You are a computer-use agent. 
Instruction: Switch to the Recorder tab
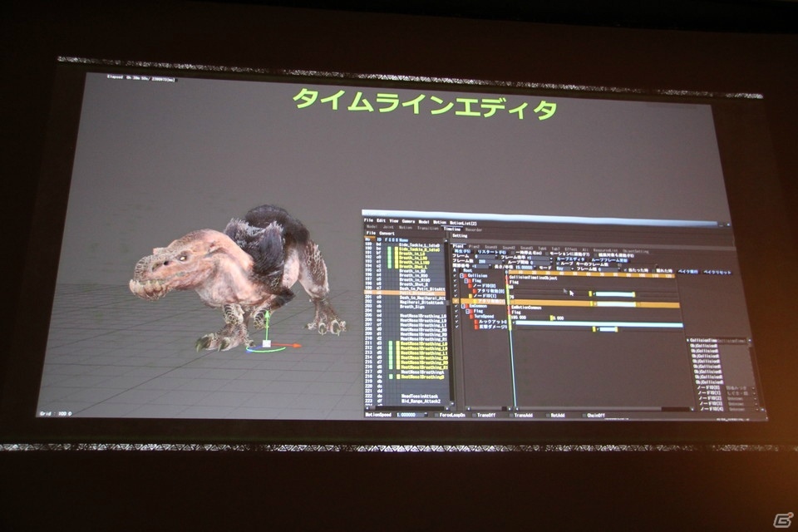(474, 230)
